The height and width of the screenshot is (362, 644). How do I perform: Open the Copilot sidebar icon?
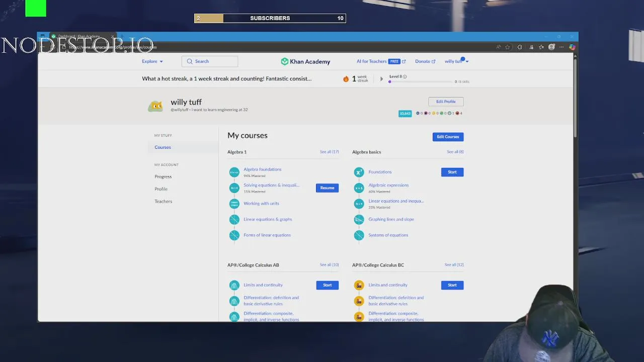pos(572,47)
